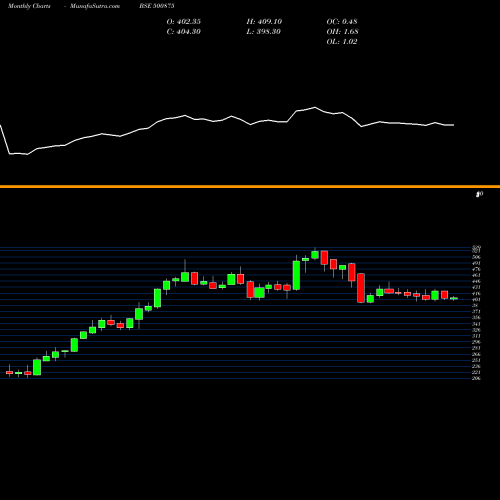The image size is (500, 500).
Task: Click the MunafaSutra.com site label
Action: [95, 6]
